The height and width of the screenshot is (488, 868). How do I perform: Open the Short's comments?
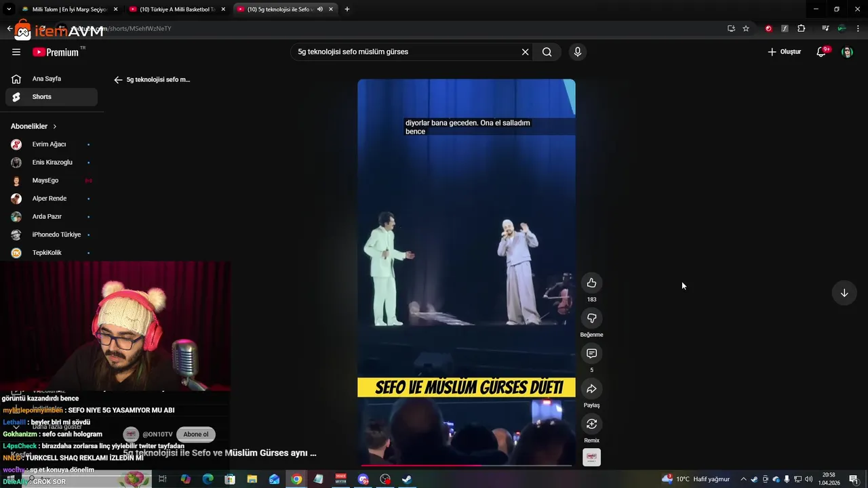tap(591, 353)
